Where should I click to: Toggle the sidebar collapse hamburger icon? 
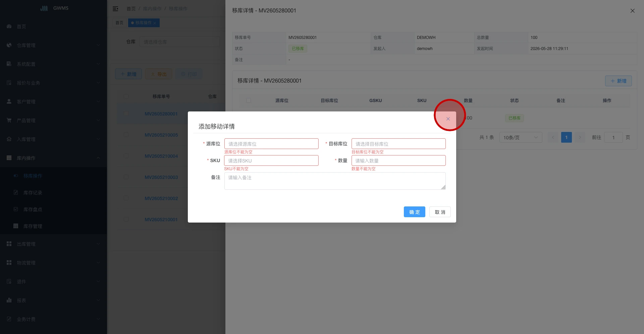115,9
